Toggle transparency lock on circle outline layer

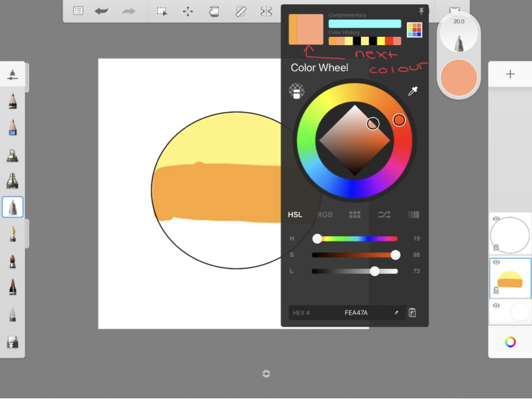(496, 247)
